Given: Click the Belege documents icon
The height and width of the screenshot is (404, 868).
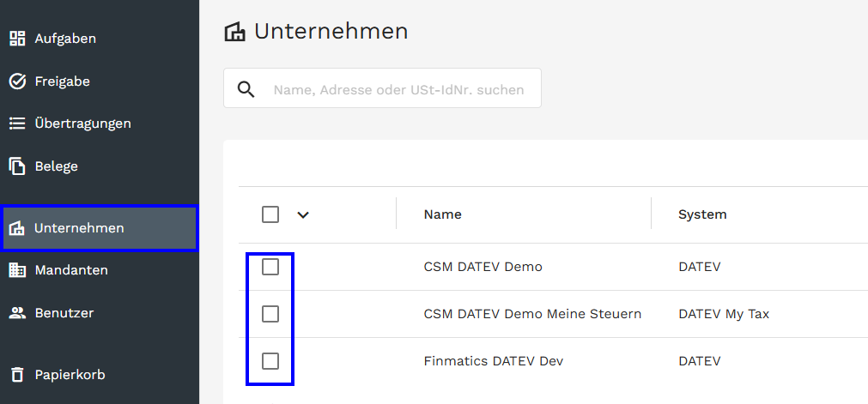Looking at the screenshot, I should tap(17, 166).
